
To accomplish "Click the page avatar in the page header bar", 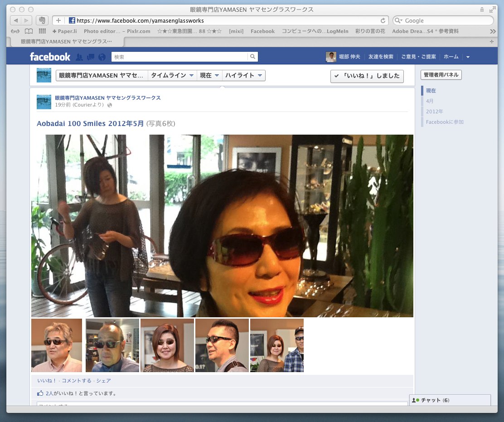I will tap(44, 75).
